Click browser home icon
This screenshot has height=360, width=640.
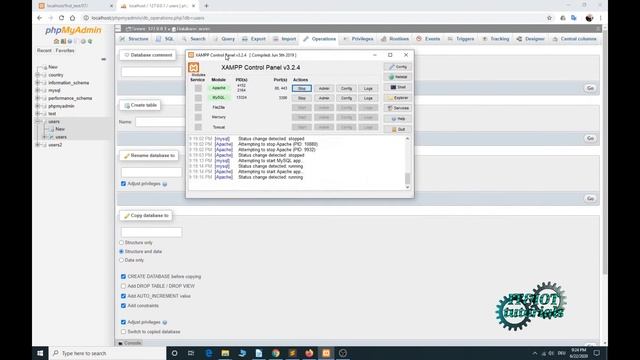point(72,18)
